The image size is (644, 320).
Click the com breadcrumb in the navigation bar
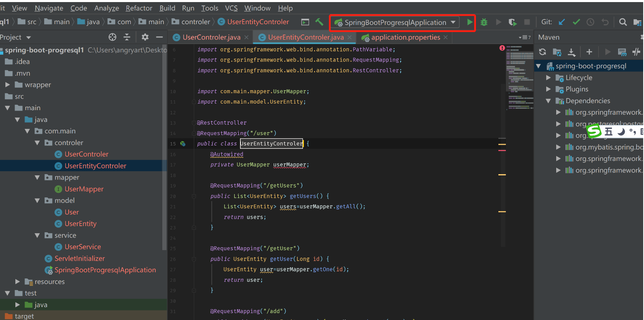point(124,22)
